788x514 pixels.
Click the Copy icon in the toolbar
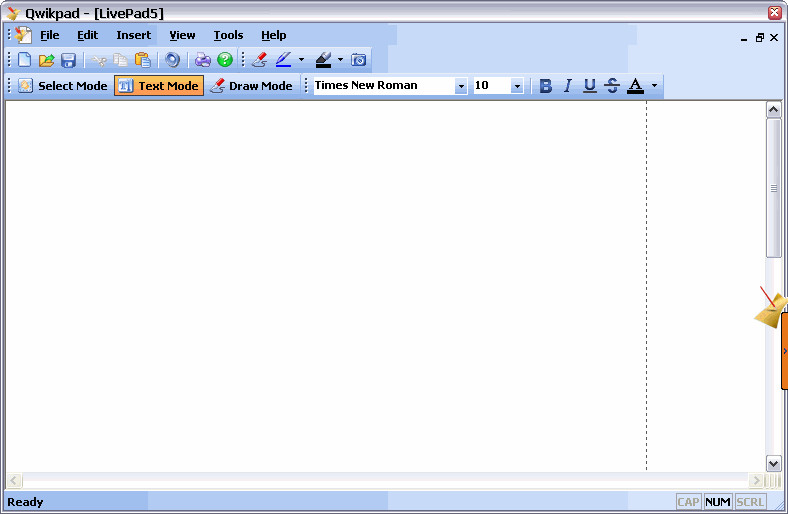(121, 60)
